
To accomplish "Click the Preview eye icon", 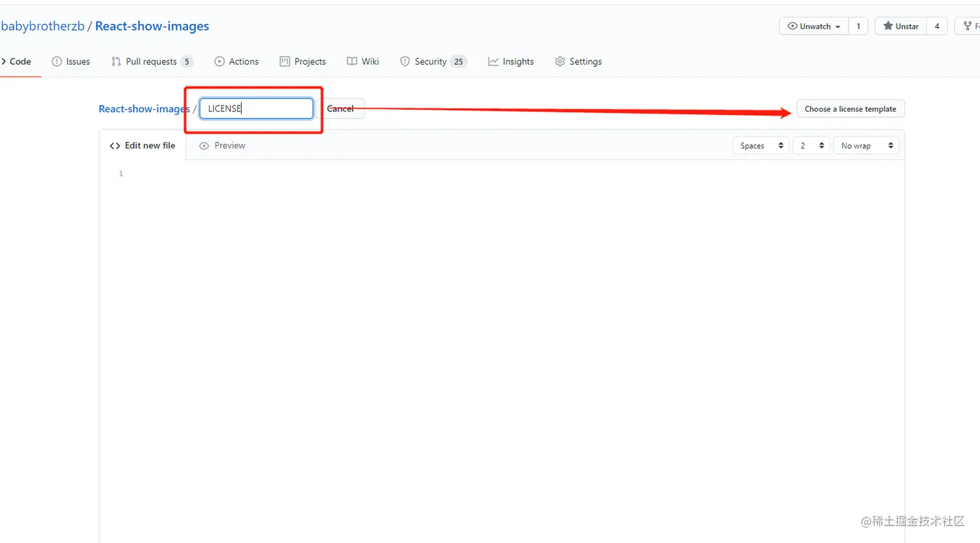I will [x=204, y=146].
